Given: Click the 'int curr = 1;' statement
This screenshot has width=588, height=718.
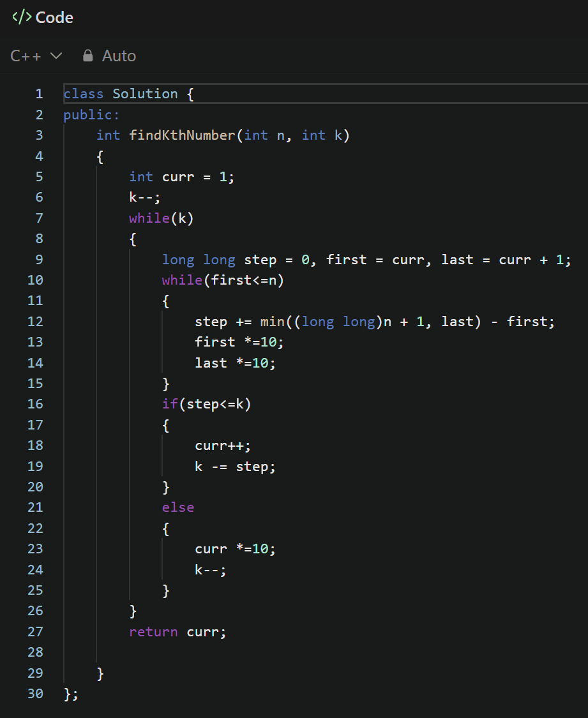Looking at the screenshot, I should [x=182, y=177].
